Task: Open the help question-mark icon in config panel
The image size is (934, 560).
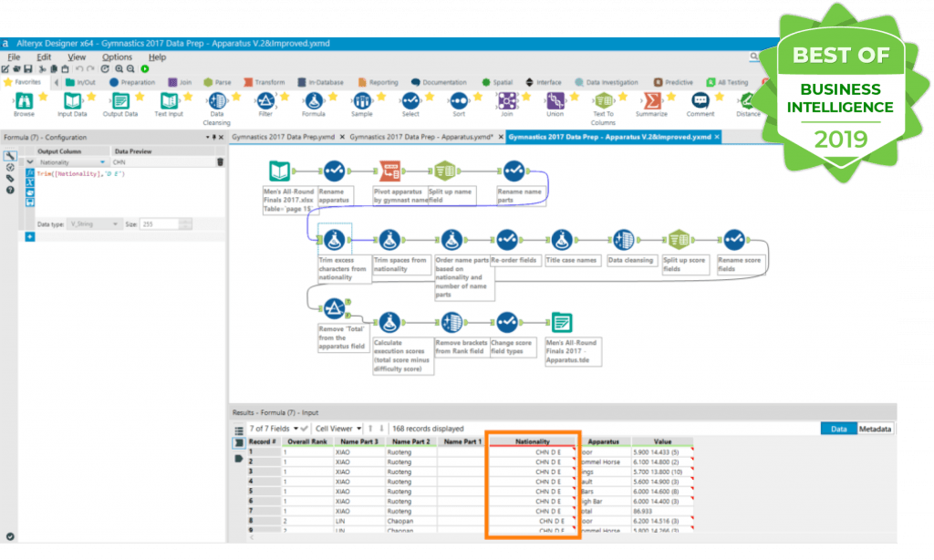Action: (10, 190)
